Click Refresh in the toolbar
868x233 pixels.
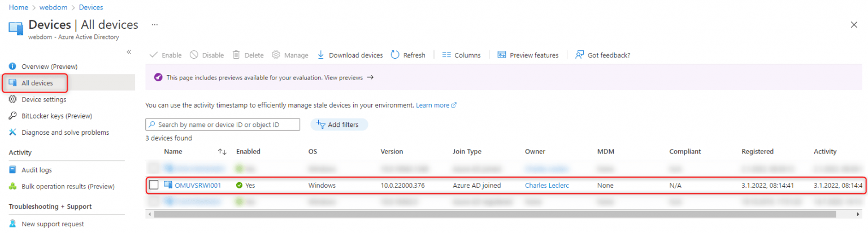pos(408,55)
